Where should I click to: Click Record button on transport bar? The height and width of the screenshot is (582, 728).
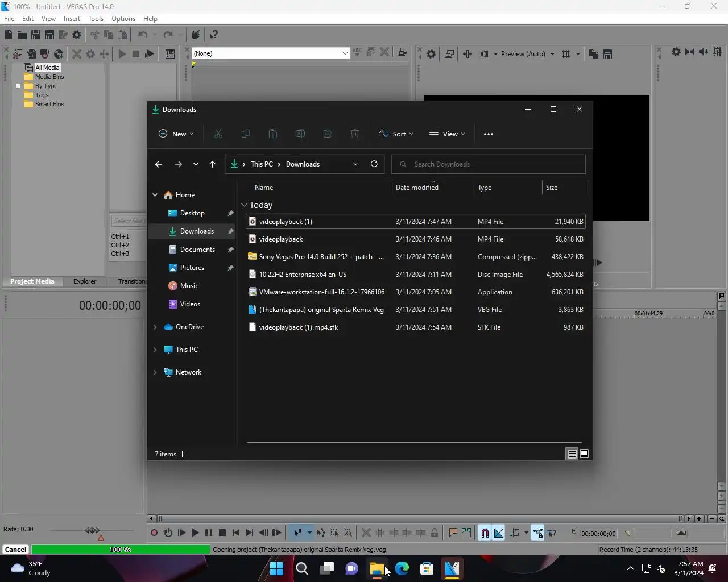click(154, 533)
